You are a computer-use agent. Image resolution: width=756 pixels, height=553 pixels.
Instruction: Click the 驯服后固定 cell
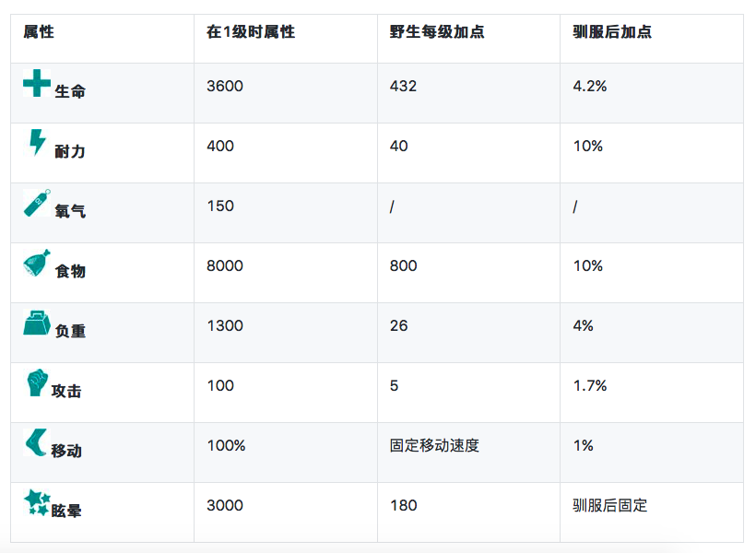point(610,506)
